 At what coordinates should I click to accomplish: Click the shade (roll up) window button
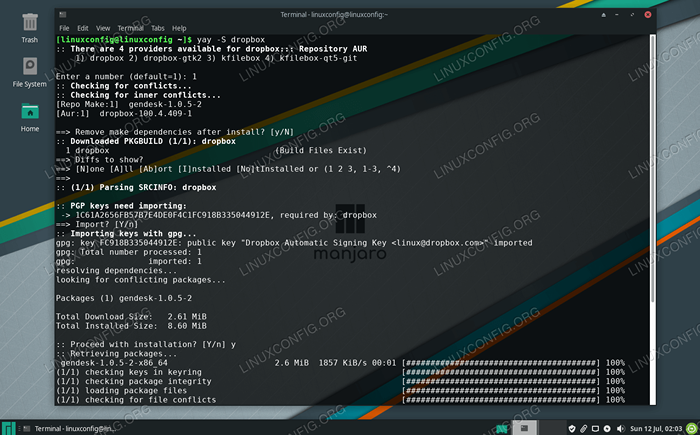click(604, 15)
